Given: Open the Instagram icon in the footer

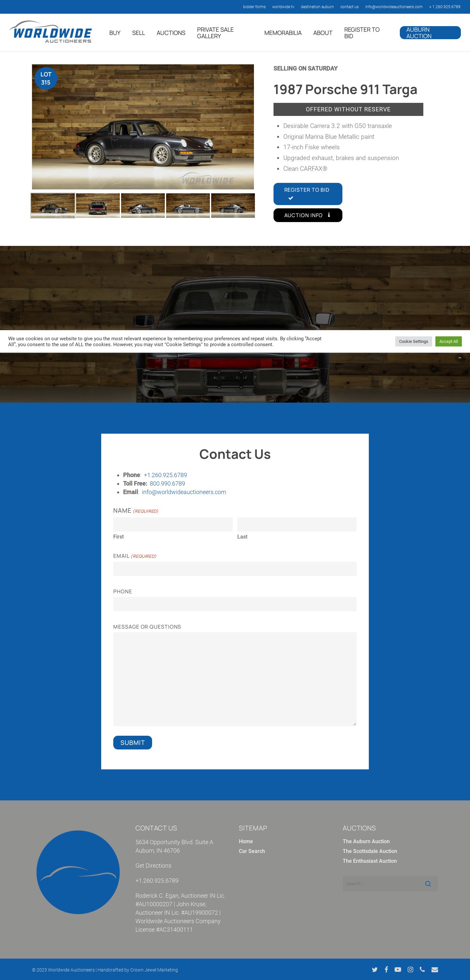Looking at the screenshot, I should 410,969.
